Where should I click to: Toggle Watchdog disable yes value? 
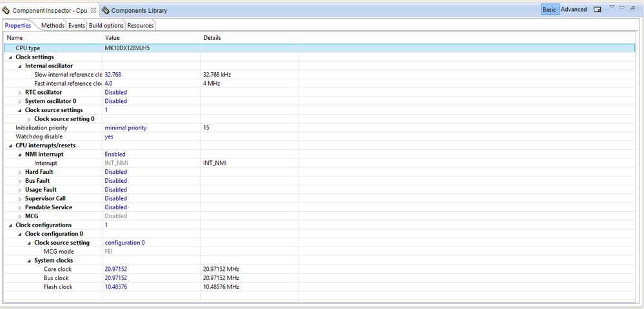[x=109, y=136]
